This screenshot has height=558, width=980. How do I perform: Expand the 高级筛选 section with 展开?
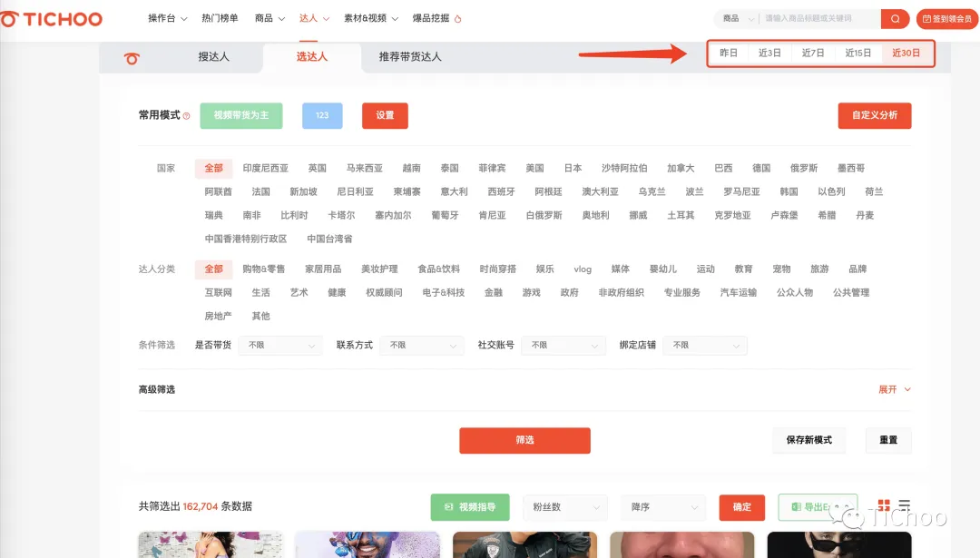tap(895, 389)
